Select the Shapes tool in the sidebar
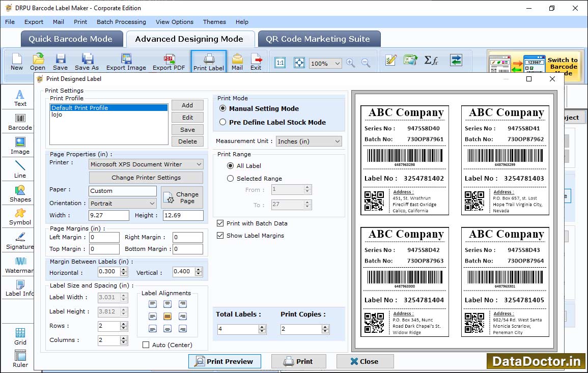Viewport: 588px width, 373px height. pyautogui.click(x=20, y=193)
